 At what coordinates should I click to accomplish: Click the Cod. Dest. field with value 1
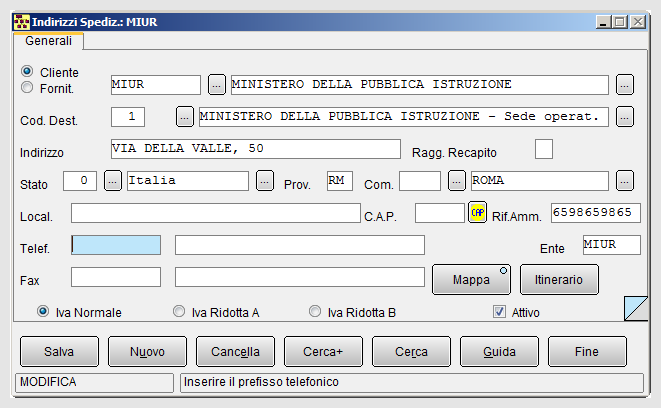click(128, 117)
